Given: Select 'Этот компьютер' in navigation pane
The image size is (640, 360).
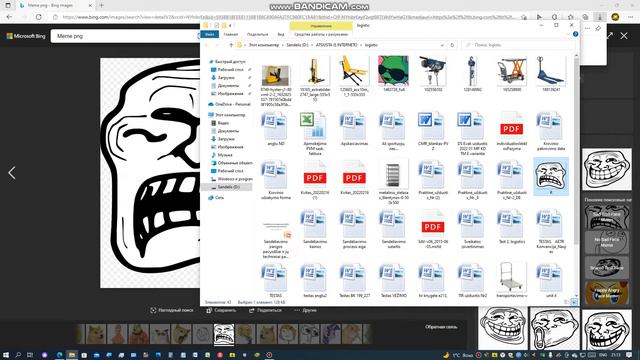Looking at the screenshot, I should point(230,115).
